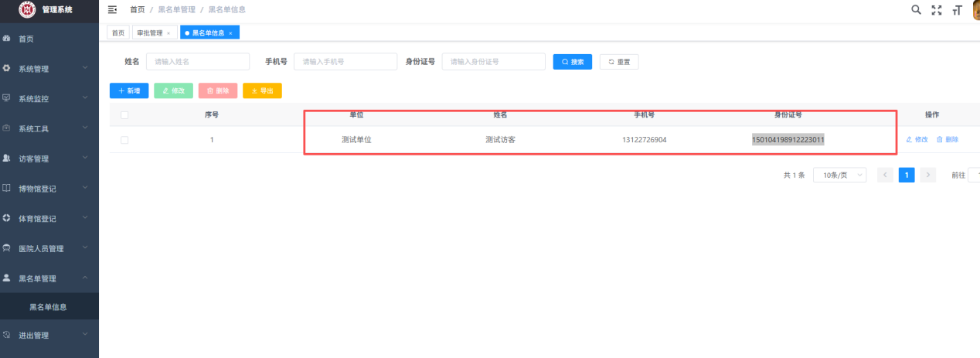This screenshot has width=980, height=358.
Task: Close the 审批管理 tab
Action: point(168,33)
